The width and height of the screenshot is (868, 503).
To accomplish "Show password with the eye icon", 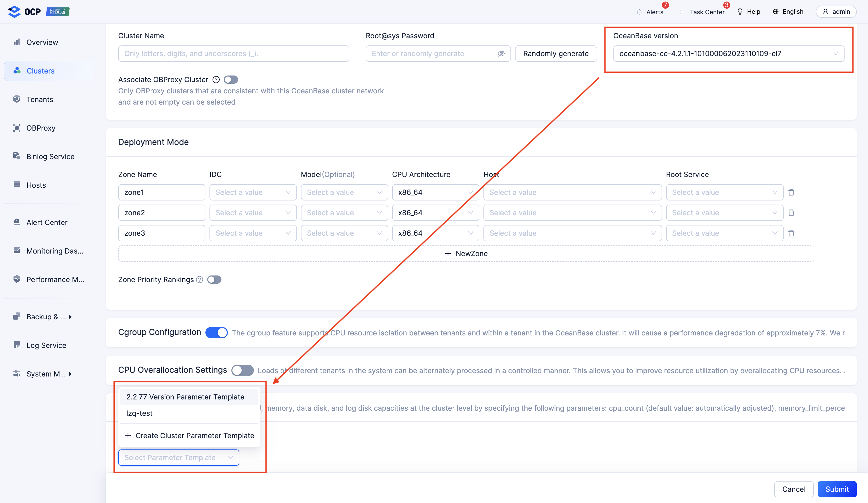I will pyautogui.click(x=501, y=53).
